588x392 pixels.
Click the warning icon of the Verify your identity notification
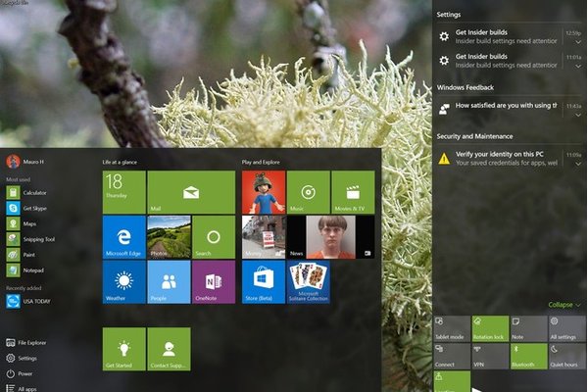(444, 159)
